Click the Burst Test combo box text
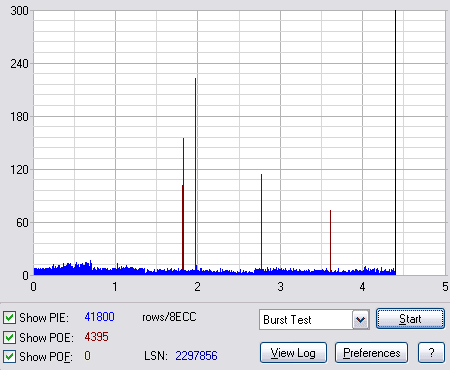This screenshot has width=450, height=370. click(x=287, y=320)
